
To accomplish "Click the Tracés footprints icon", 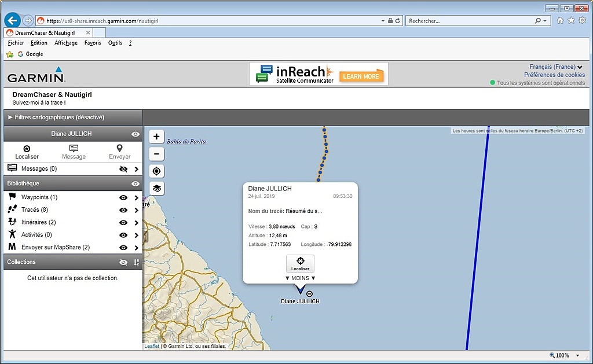I will tap(12, 209).
